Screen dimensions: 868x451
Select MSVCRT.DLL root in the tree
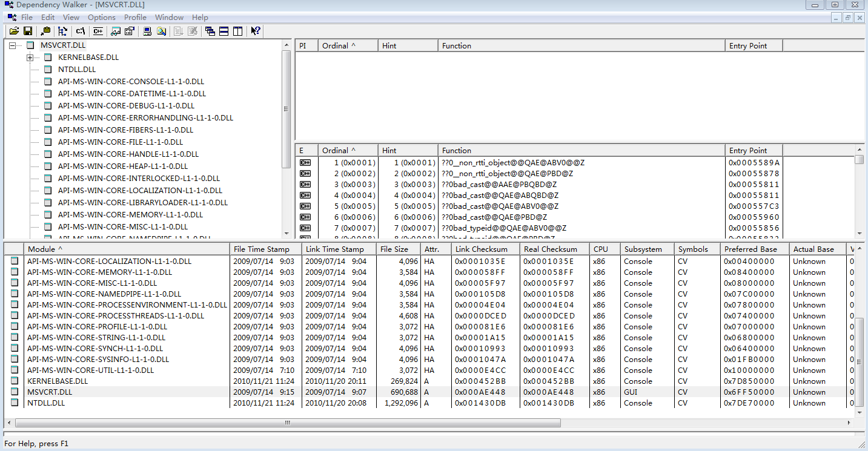click(x=63, y=45)
